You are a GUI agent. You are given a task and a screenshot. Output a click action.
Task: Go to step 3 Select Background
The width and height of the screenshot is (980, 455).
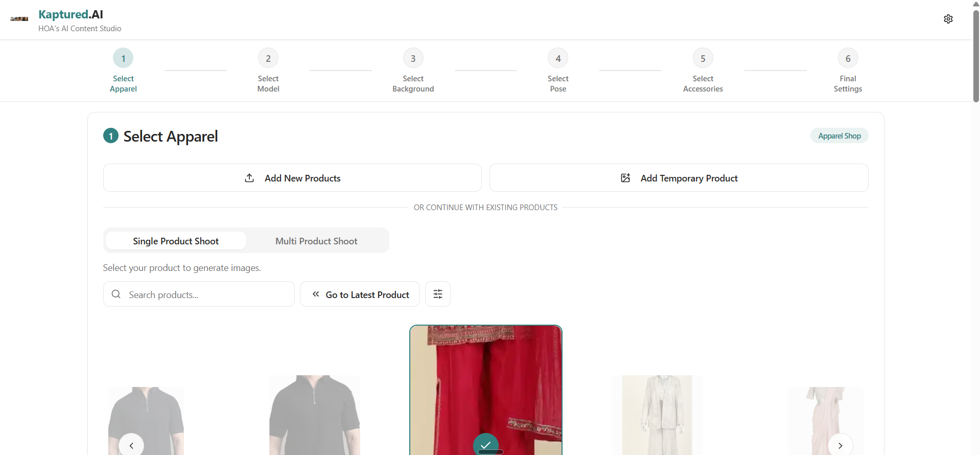[413, 71]
